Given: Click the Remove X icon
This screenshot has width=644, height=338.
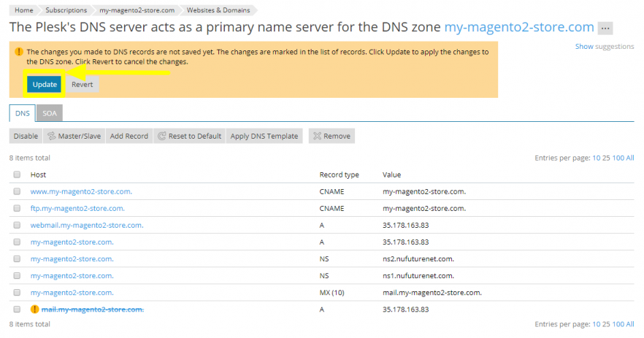Looking at the screenshot, I should [x=317, y=136].
